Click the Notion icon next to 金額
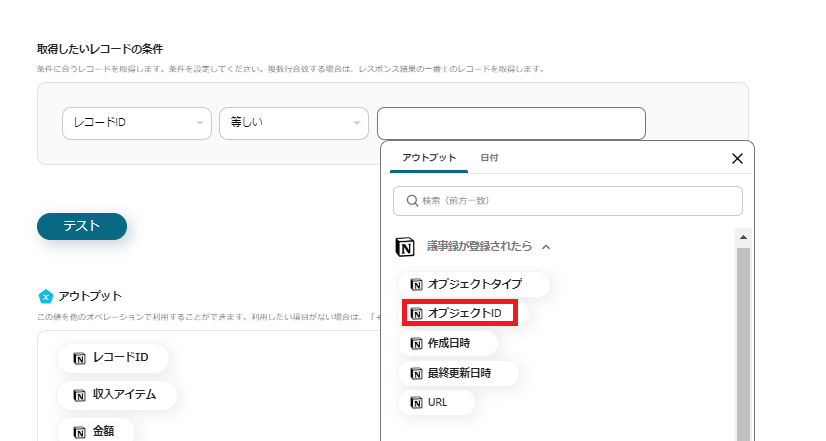Screen dimensions: 826x441 pos(80,433)
